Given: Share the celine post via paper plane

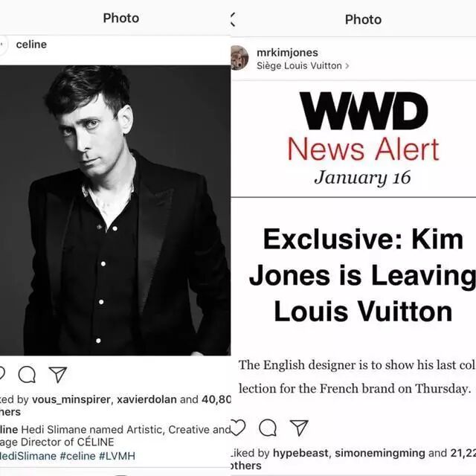Looking at the screenshot, I should click(x=58, y=375).
